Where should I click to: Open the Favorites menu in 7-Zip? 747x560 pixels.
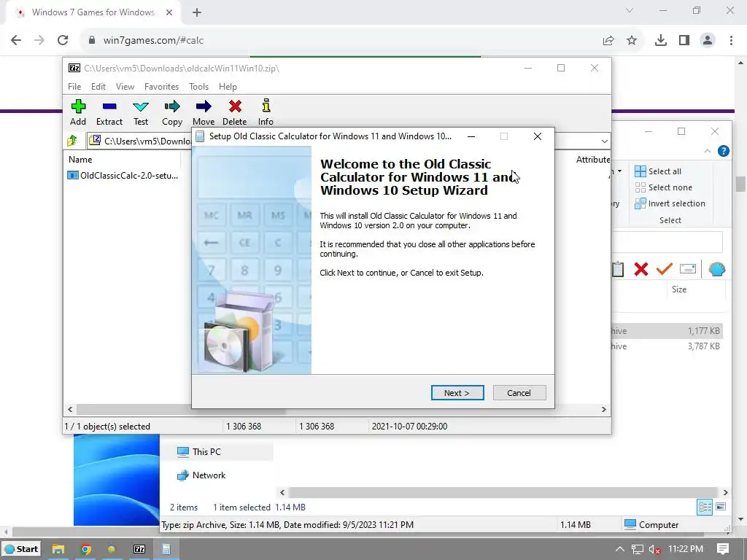tap(161, 87)
